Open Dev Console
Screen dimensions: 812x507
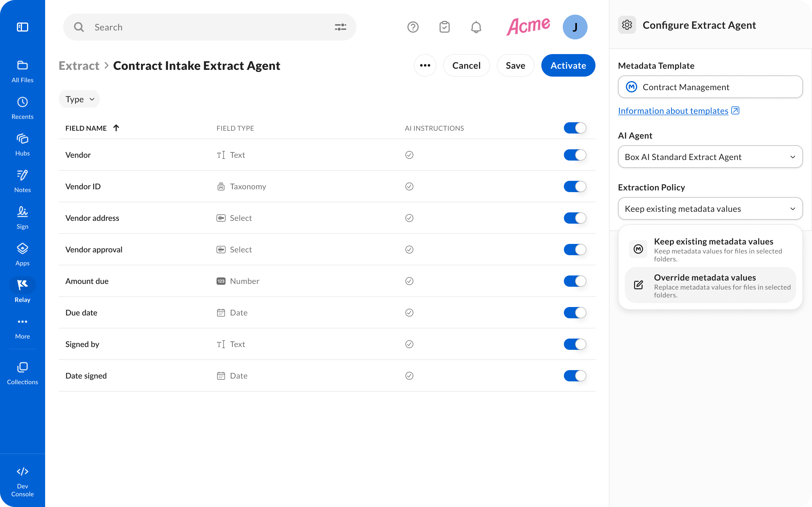23,482
